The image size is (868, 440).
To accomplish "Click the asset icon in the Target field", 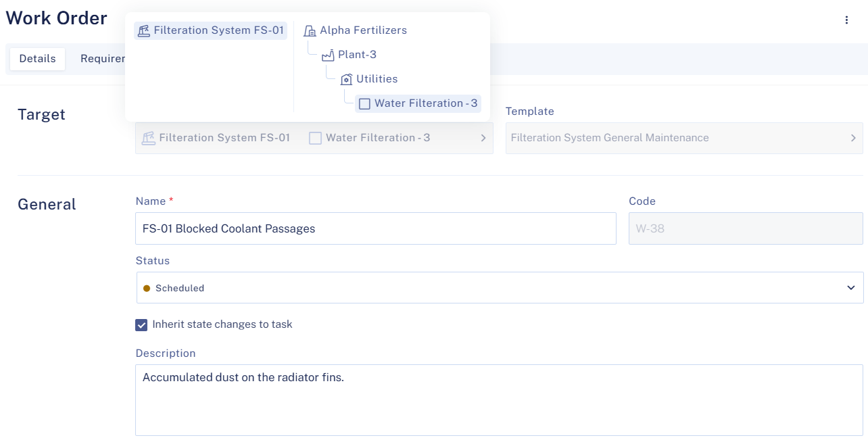I will click(149, 138).
